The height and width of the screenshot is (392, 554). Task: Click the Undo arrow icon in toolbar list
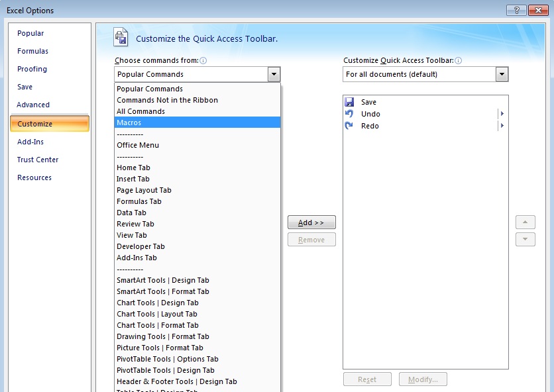pyautogui.click(x=349, y=114)
